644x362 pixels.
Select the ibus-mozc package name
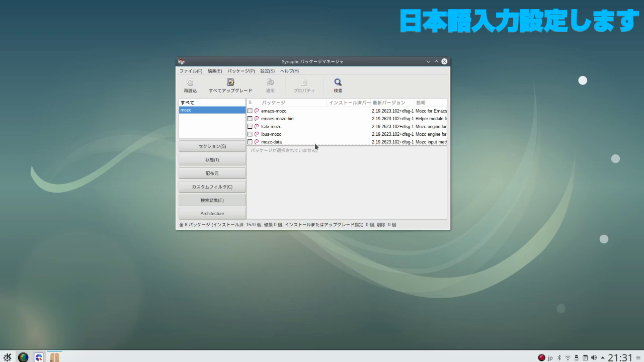(x=271, y=134)
